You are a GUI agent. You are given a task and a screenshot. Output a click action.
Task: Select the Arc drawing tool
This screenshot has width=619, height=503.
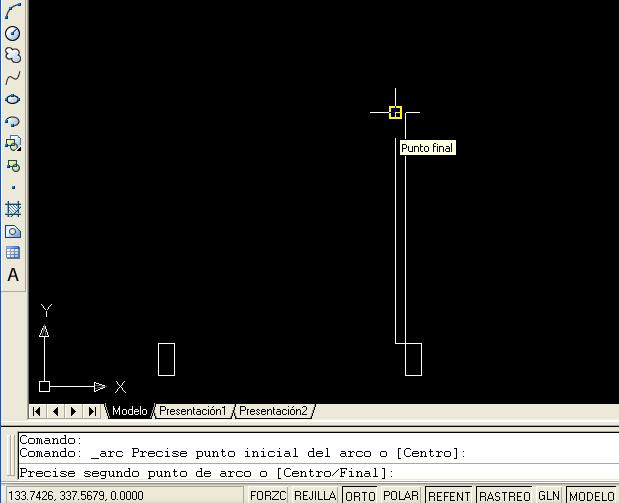click(13, 11)
